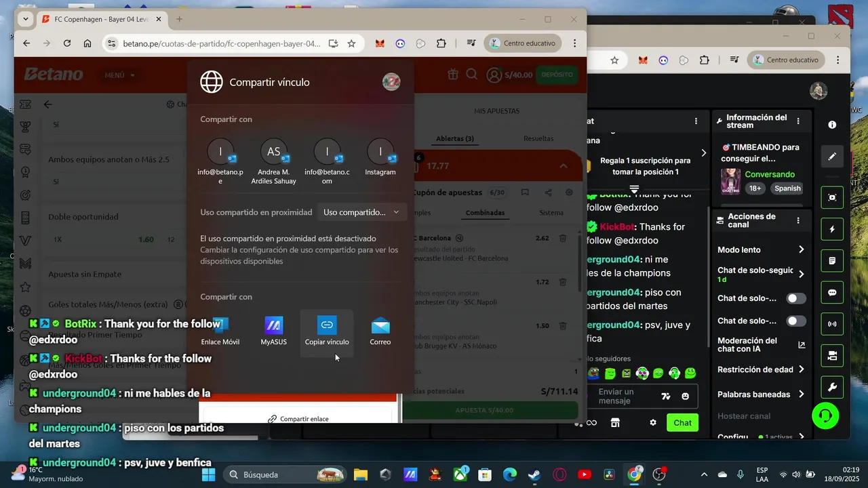This screenshot has width=868, height=488.
Task: Share via Enlace Móvil app
Action: coord(220,331)
